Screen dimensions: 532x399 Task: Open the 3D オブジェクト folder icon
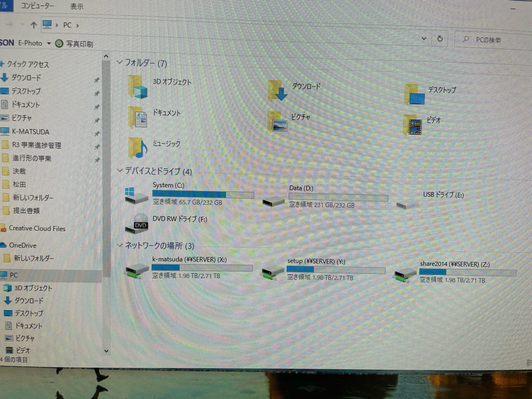pyautogui.click(x=138, y=87)
